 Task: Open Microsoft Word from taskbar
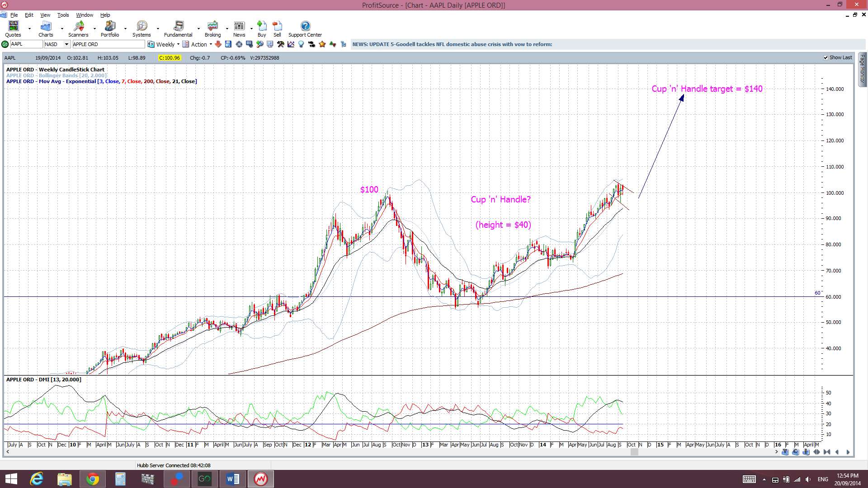point(233,479)
